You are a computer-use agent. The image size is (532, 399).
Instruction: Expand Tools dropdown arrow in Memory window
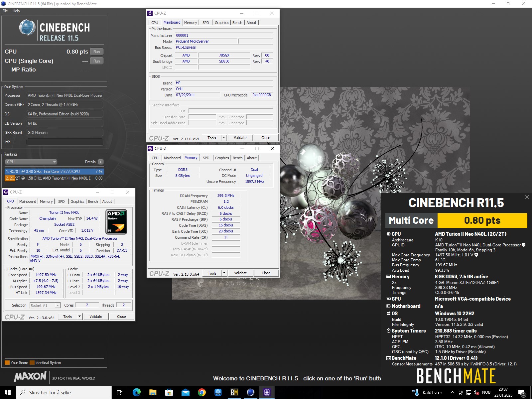(x=224, y=273)
